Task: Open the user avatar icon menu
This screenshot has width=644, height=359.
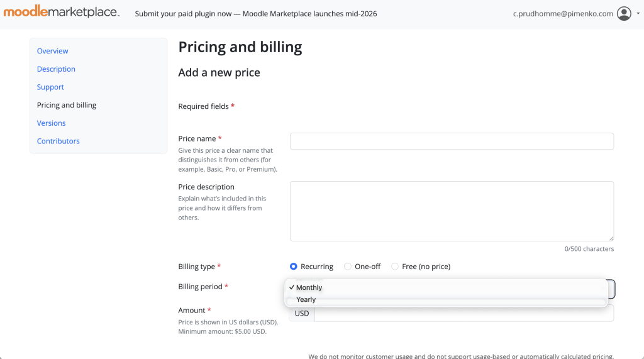Action: (624, 14)
